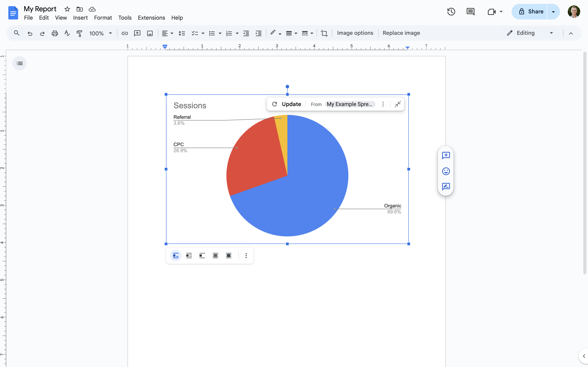
Task: Select the paint format tool
Action: 79,33
